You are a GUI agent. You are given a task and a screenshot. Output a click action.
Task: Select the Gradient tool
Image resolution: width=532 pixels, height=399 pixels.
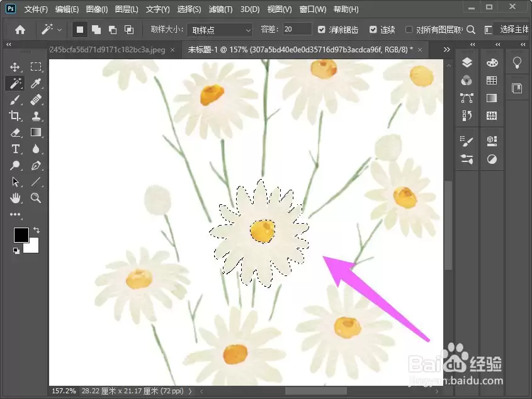click(x=36, y=132)
